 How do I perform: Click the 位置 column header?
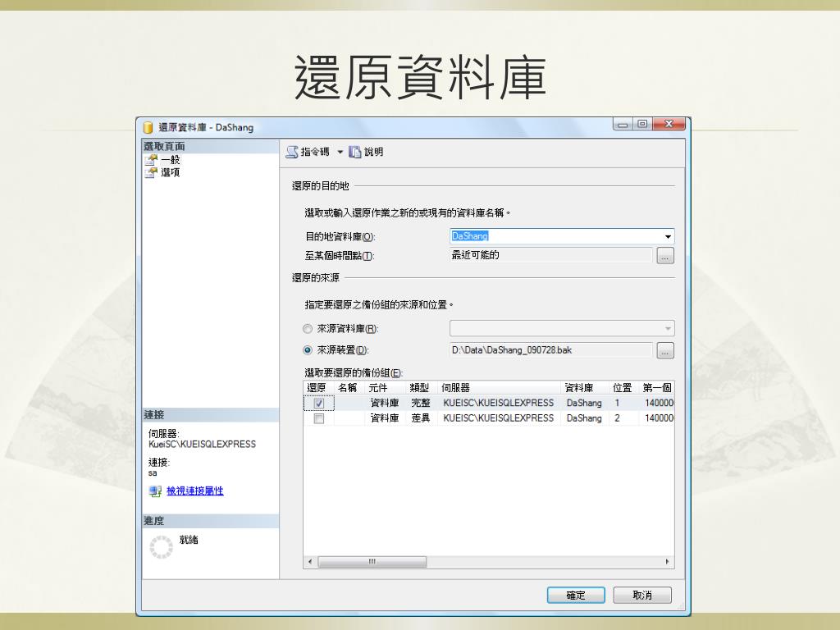[x=623, y=388]
